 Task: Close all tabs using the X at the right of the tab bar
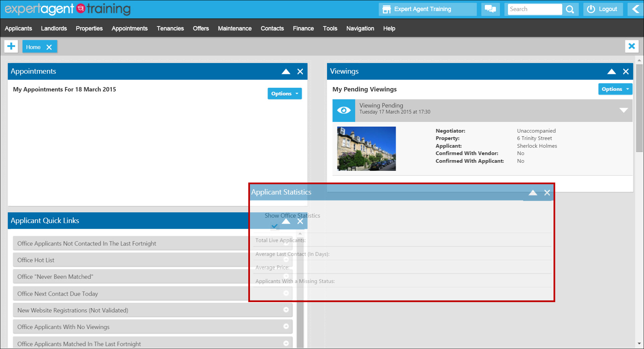pos(632,46)
